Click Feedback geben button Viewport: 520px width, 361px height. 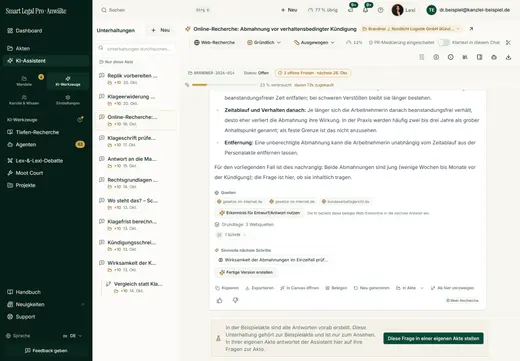[46, 351]
